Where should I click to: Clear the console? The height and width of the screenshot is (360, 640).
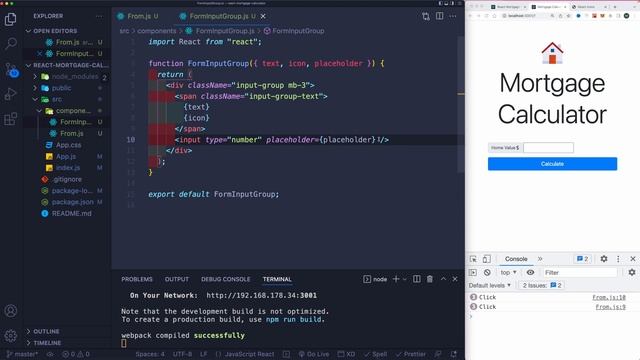pyautogui.click(x=487, y=272)
